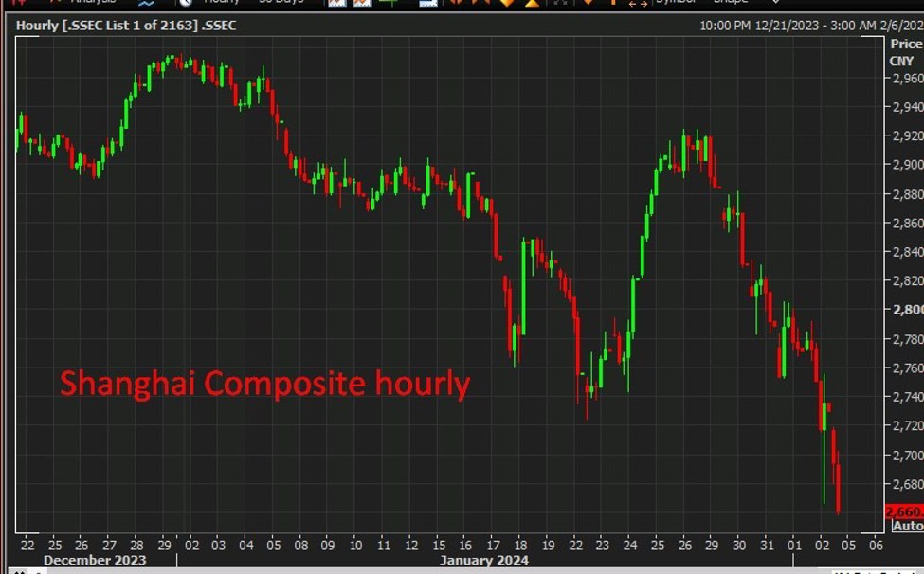Click the 2,880 price axis label
Screen dimensions: 924x574
[907, 194]
